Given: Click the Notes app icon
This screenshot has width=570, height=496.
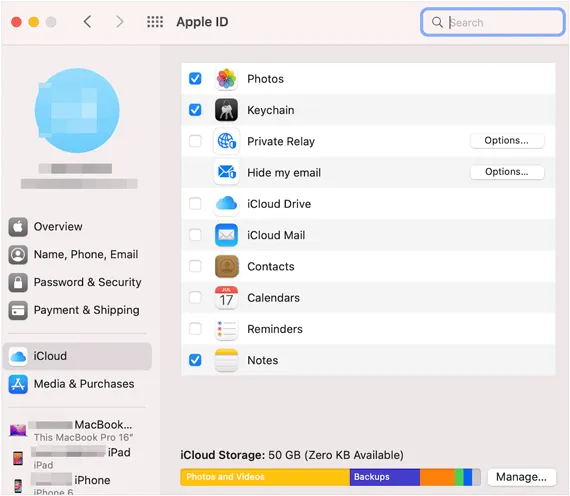Looking at the screenshot, I should coord(226,360).
